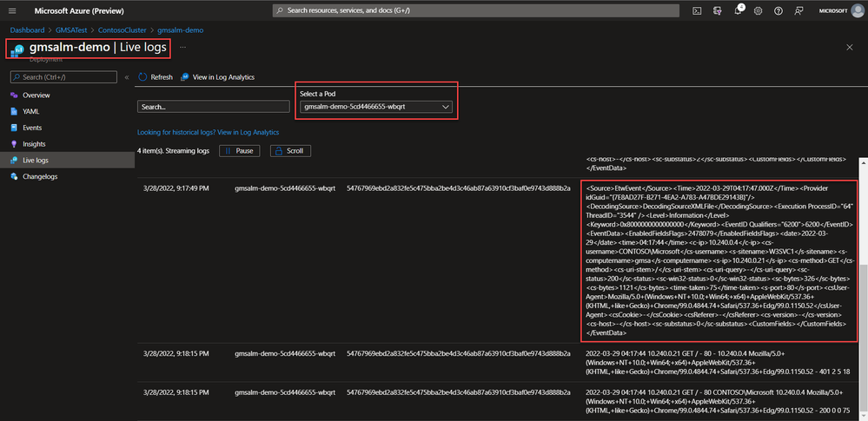Open the Azure portal hamburger menu
The height and width of the screenshot is (421, 868).
[13, 10]
